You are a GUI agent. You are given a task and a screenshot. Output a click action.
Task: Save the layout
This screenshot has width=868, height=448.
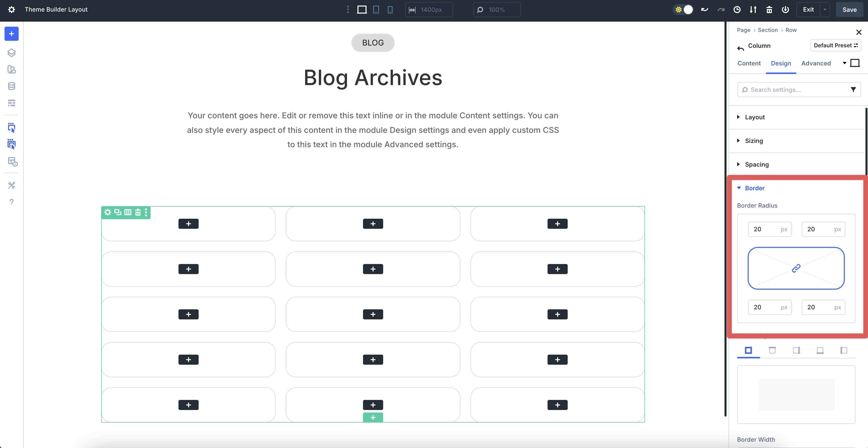tap(849, 9)
